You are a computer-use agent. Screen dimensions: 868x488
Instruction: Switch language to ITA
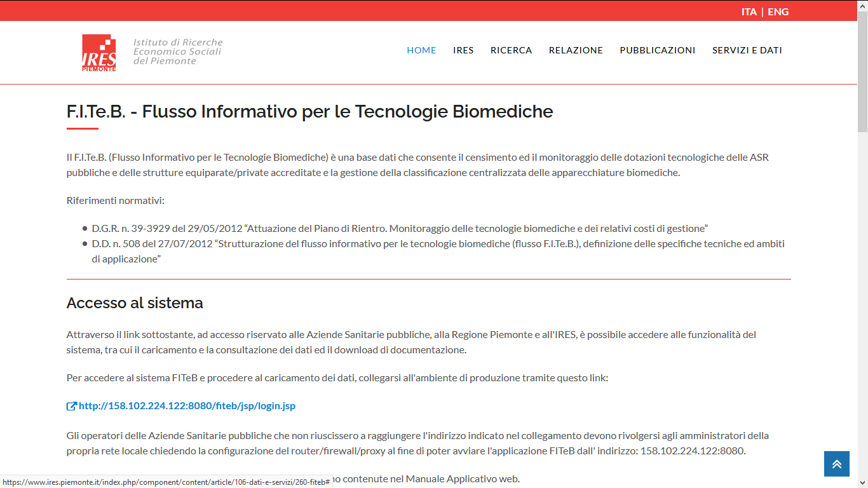pos(749,11)
